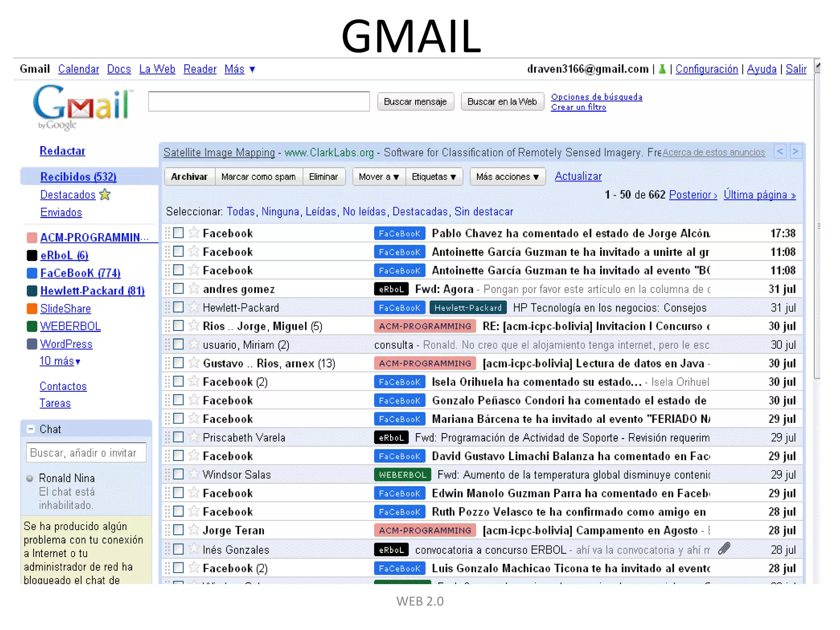Viewport: 840px width, 630px height.
Task: Expand the 10 más labels list
Action: click(60, 361)
